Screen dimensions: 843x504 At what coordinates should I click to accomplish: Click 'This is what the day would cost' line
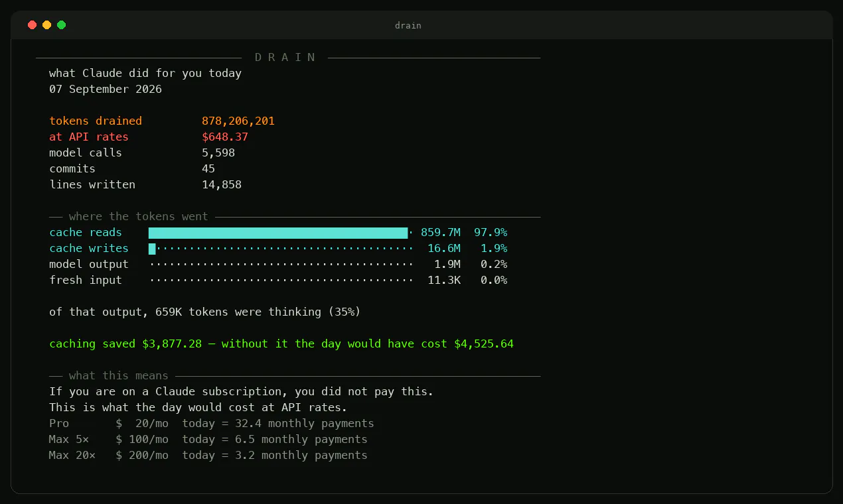[x=198, y=407]
